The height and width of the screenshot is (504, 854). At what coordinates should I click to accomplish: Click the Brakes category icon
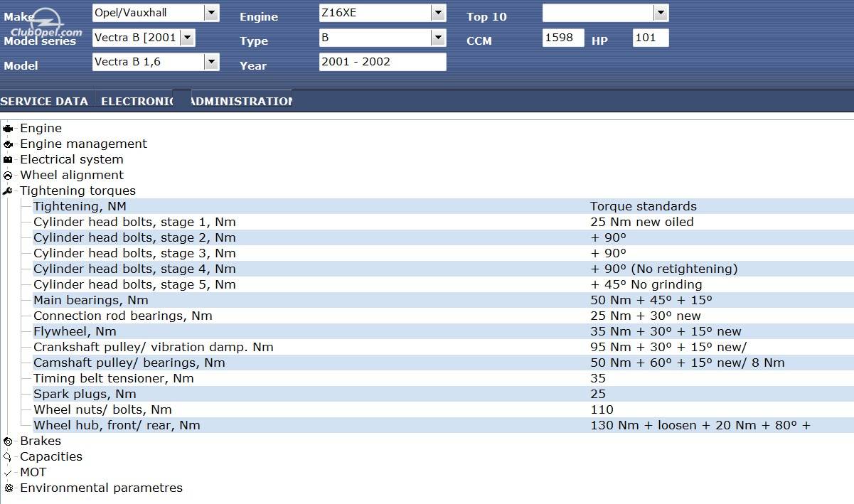[8, 441]
